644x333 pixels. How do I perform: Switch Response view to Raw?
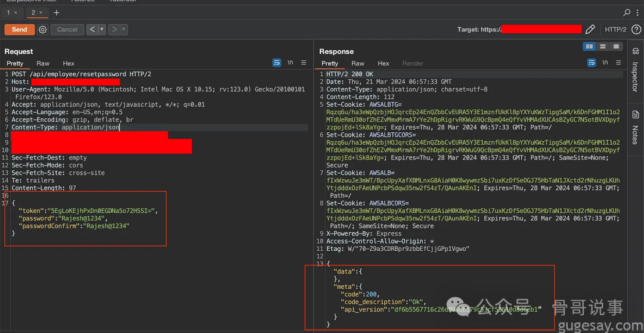358,64
